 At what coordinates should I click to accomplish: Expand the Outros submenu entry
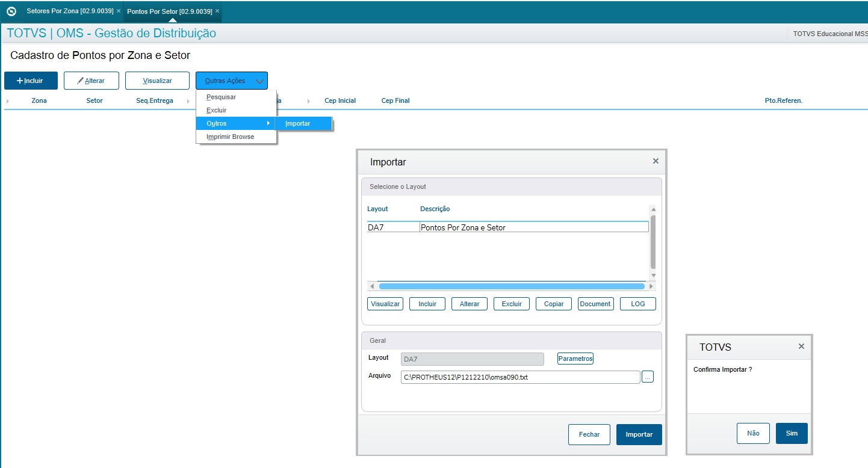(236, 123)
